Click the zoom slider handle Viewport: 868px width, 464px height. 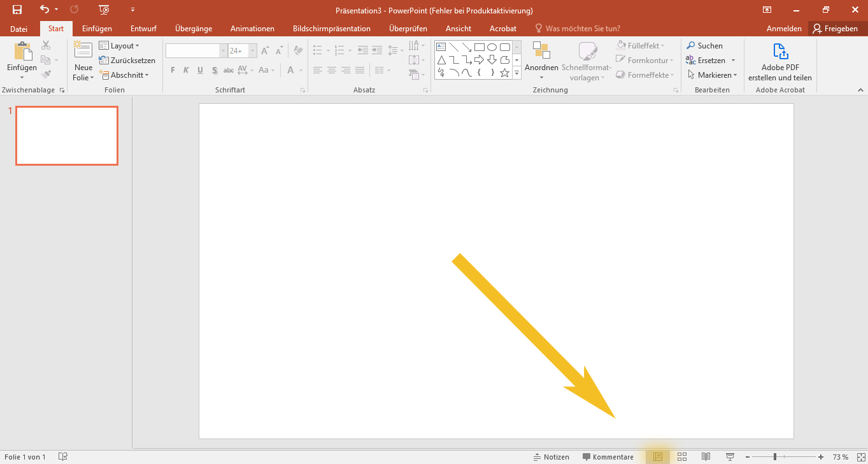(x=775, y=457)
